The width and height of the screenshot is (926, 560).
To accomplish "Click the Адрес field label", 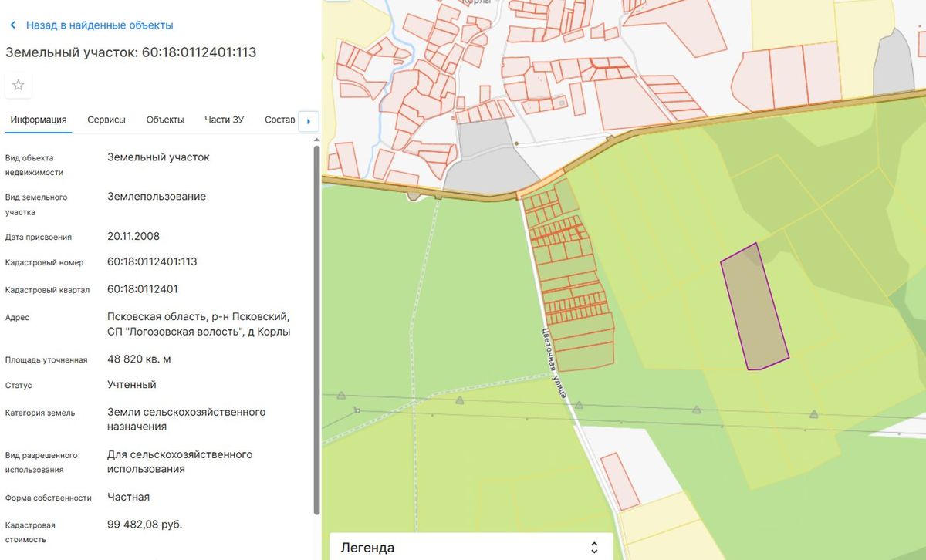I will [x=18, y=318].
